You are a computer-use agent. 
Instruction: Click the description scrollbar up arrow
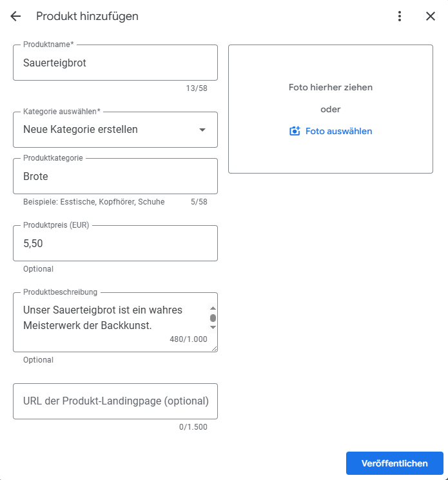tap(213, 308)
